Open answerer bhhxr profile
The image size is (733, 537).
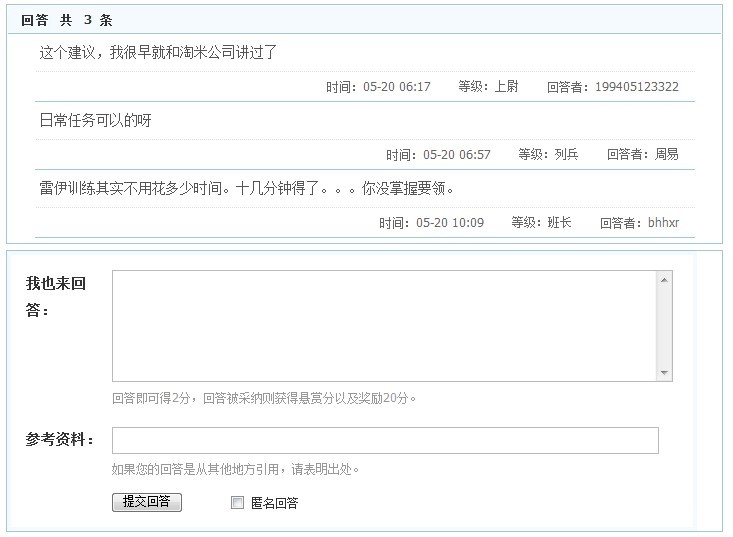(663, 222)
